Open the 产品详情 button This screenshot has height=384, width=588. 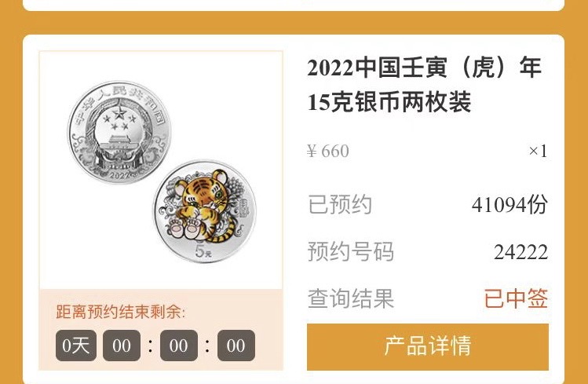[x=428, y=347]
